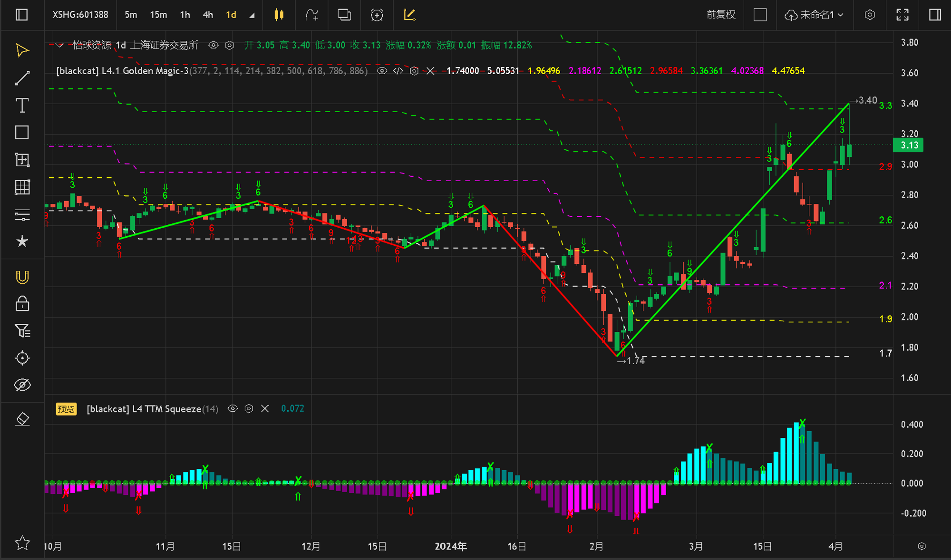Click the square layout selector

pyautogui.click(x=760, y=15)
